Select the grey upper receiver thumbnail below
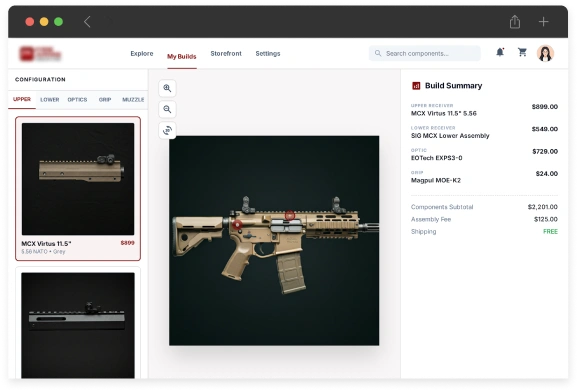This screenshot has width=579, height=392. tap(78, 325)
